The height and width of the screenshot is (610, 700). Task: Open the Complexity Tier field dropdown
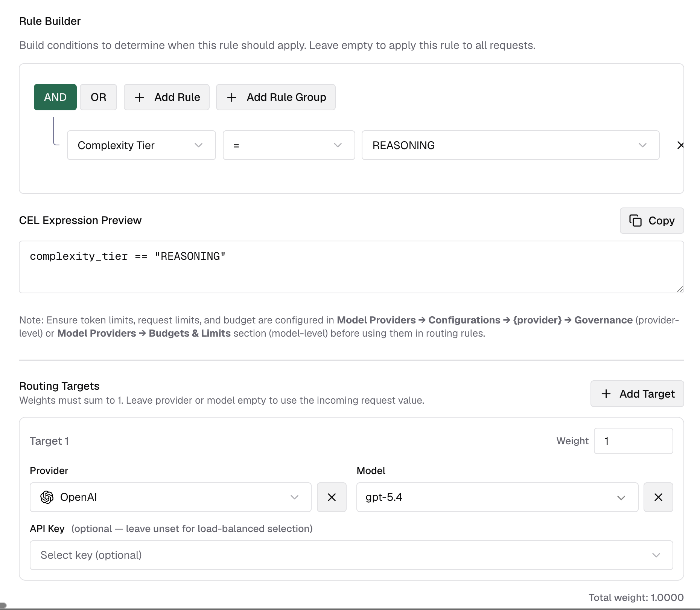142,145
